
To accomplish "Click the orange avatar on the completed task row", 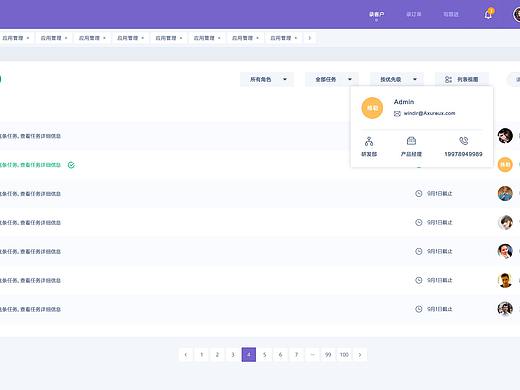I will (x=505, y=165).
